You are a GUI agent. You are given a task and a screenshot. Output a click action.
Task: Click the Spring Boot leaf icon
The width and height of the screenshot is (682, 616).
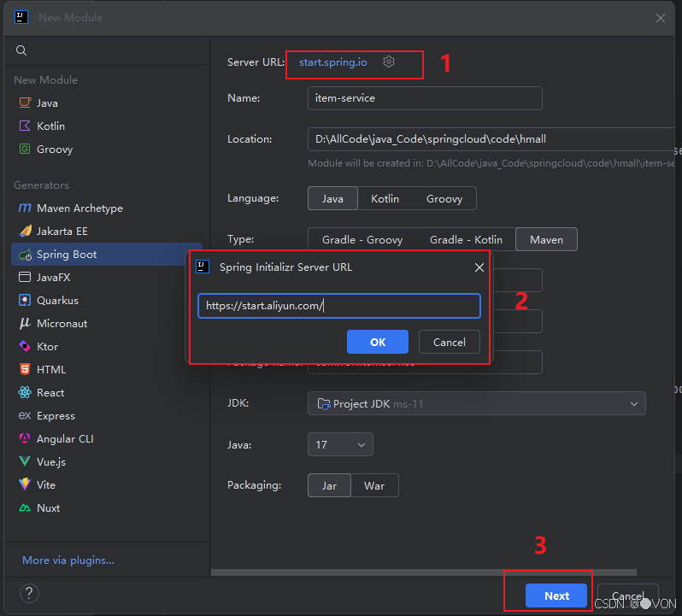(25, 255)
